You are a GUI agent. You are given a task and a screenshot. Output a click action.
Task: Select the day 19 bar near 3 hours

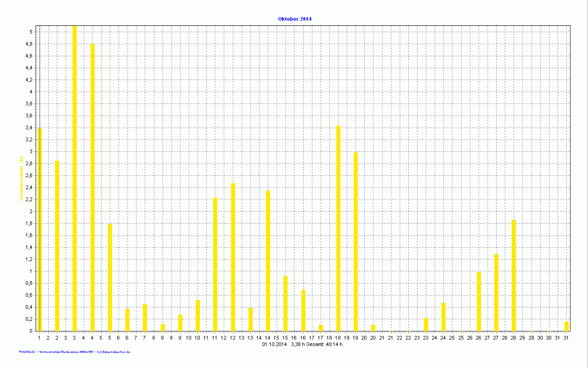tap(356, 241)
